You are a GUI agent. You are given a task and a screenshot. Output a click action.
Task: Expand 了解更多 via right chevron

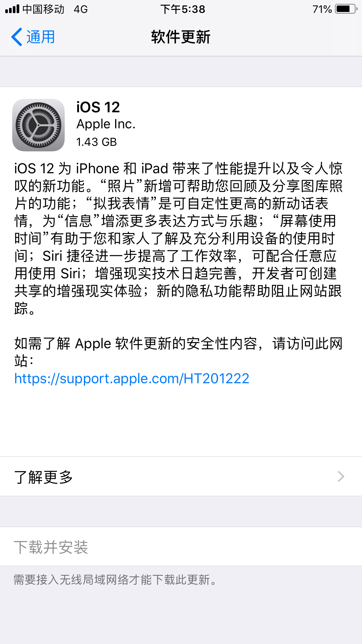(x=341, y=477)
